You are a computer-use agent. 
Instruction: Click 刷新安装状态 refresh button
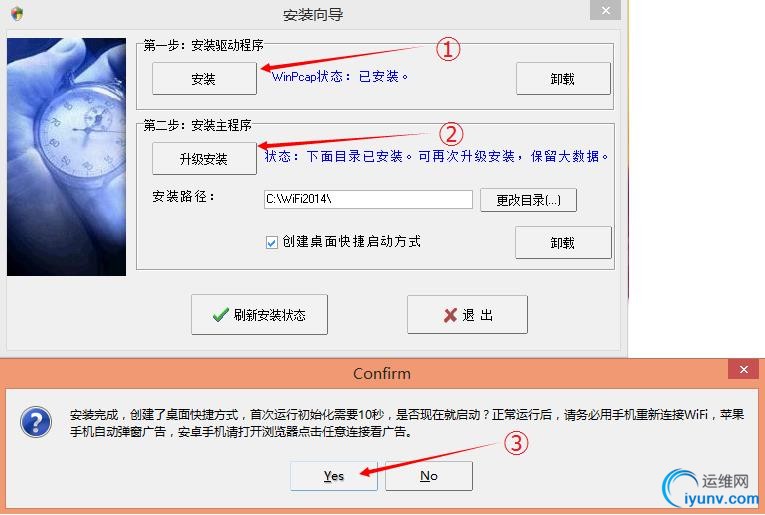[x=259, y=315]
